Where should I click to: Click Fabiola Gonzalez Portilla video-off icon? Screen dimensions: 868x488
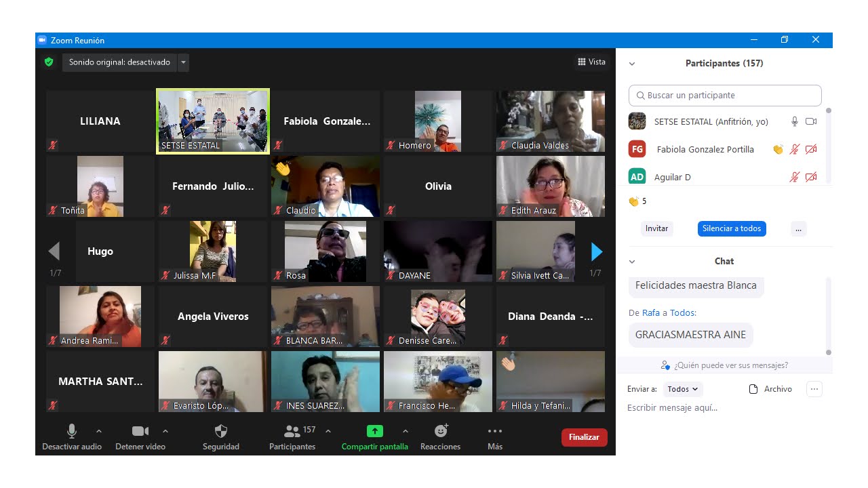click(811, 149)
